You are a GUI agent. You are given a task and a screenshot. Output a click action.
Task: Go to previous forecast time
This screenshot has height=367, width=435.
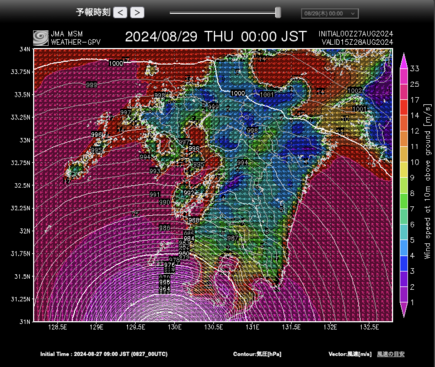(120, 13)
